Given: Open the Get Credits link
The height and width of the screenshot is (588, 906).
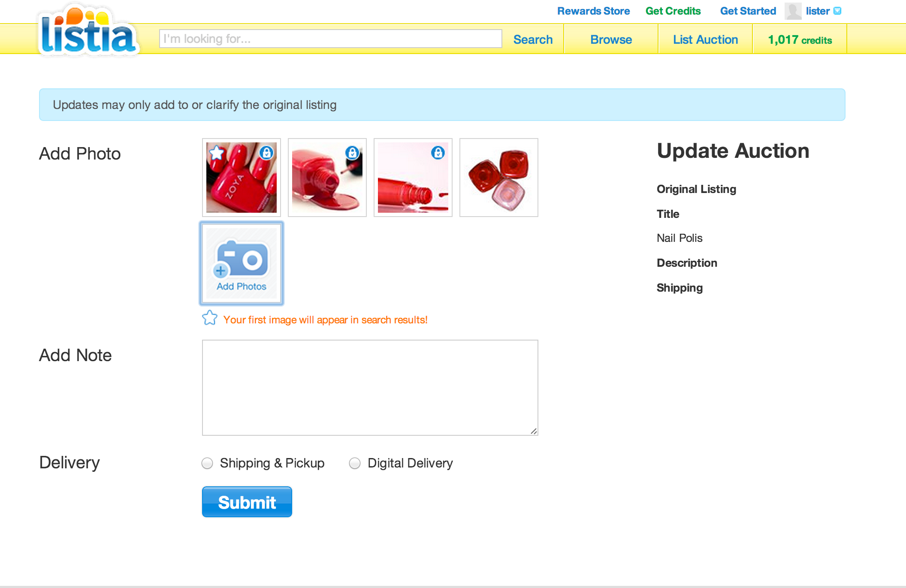Looking at the screenshot, I should 673,11.
